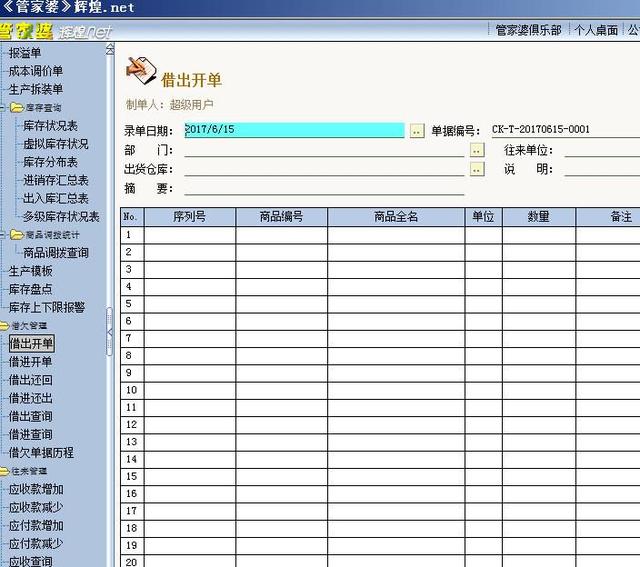The image size is (640, 567).
Task: Open 个人桌面 in the top menu
Action: 596,30
